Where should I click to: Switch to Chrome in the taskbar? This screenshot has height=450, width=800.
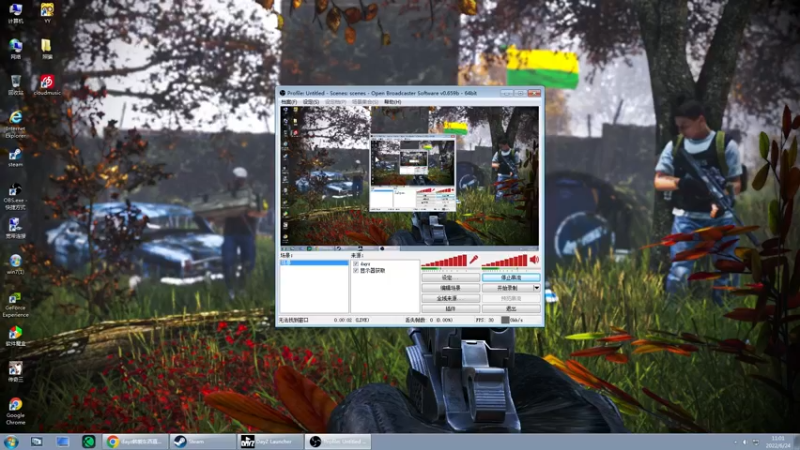[x=135, y=442]
